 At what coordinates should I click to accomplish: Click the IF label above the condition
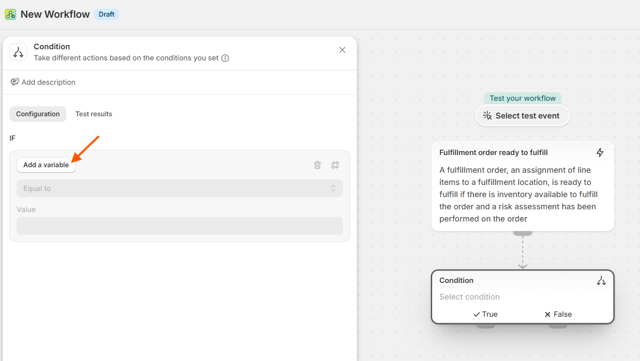click(12, 138)
